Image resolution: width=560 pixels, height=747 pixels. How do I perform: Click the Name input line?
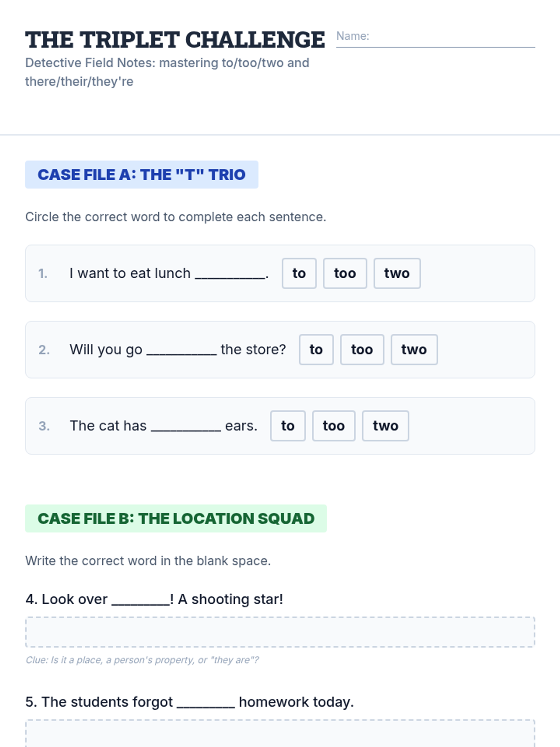coord(451,37)
